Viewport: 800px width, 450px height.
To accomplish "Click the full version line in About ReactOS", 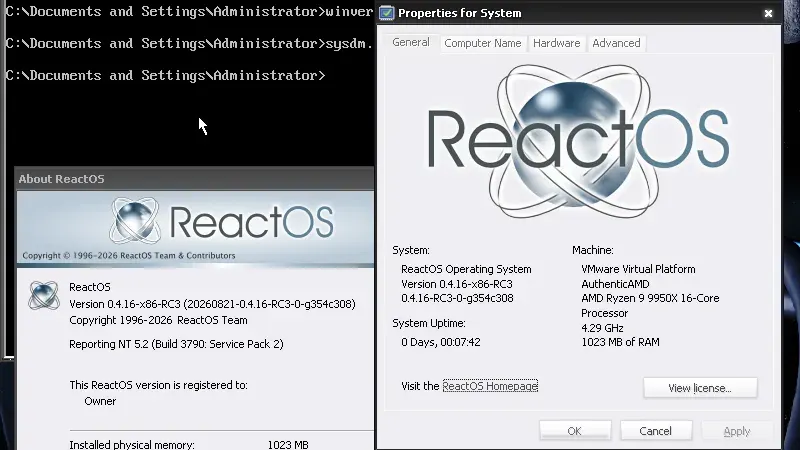I will (212, 304).
